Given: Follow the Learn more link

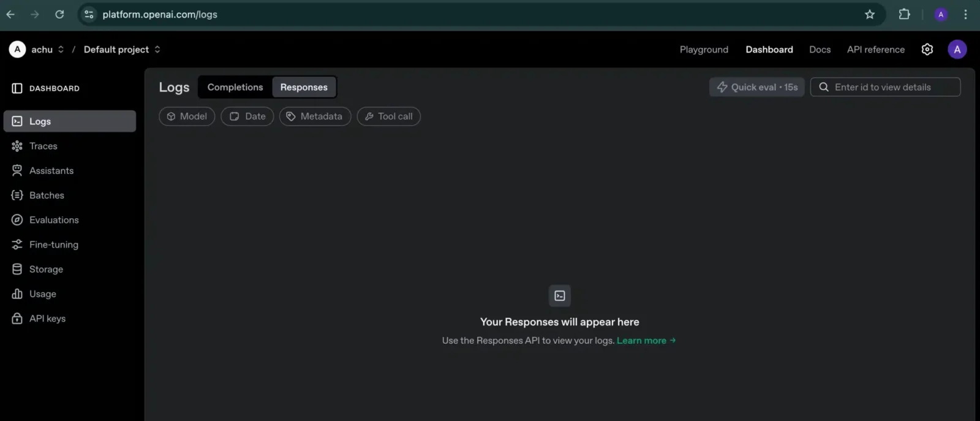Looking at the screenshot, I should click(x=646, y=340).
